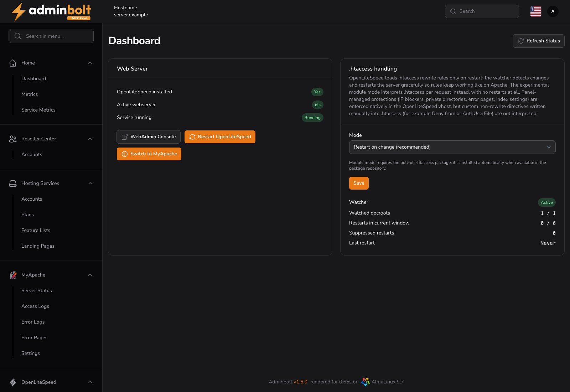Open the WebAdmin Console

[149, 137]
